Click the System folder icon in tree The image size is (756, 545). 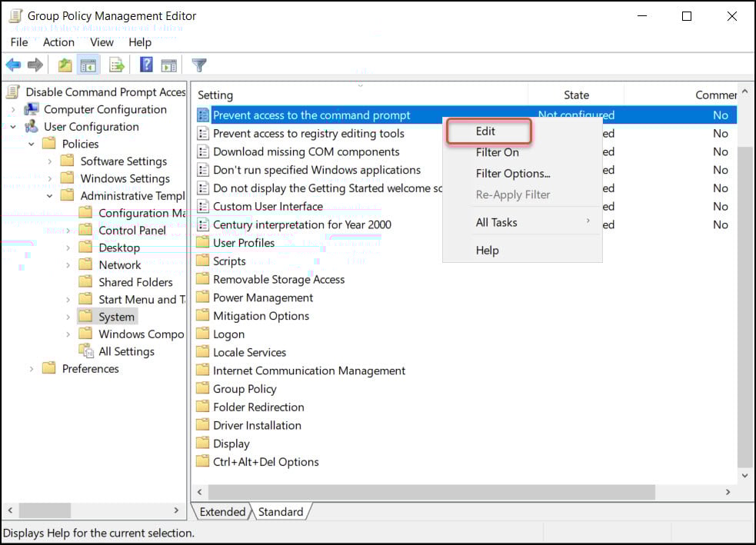click(x=85, y=317)
